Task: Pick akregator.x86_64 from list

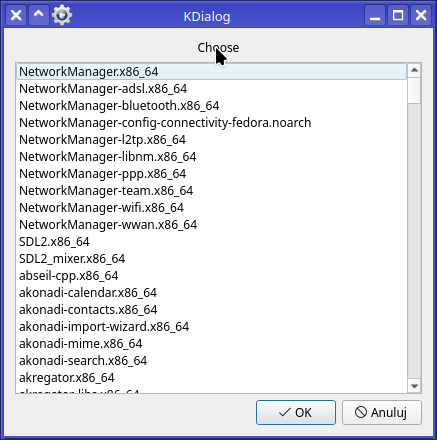Action: coord(211,378)
